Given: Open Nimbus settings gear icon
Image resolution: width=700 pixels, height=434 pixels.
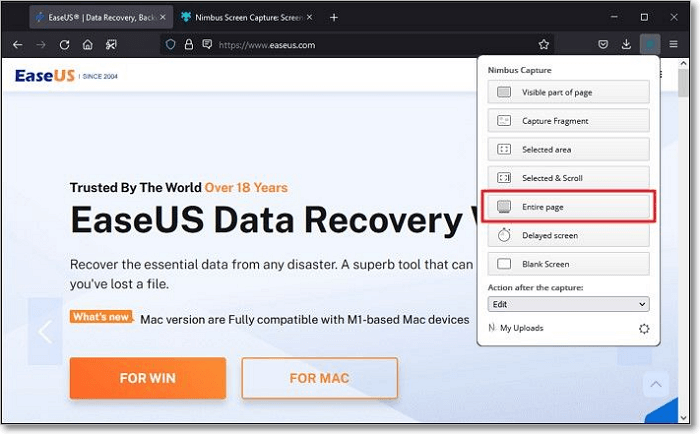Looking at the screenshot, I should 643,329.
